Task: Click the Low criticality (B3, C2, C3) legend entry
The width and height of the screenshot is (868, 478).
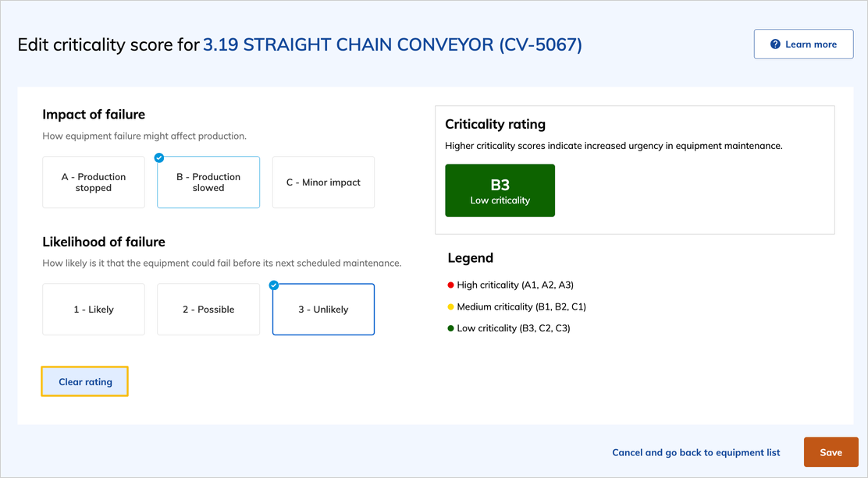Action: coord(514,328)
